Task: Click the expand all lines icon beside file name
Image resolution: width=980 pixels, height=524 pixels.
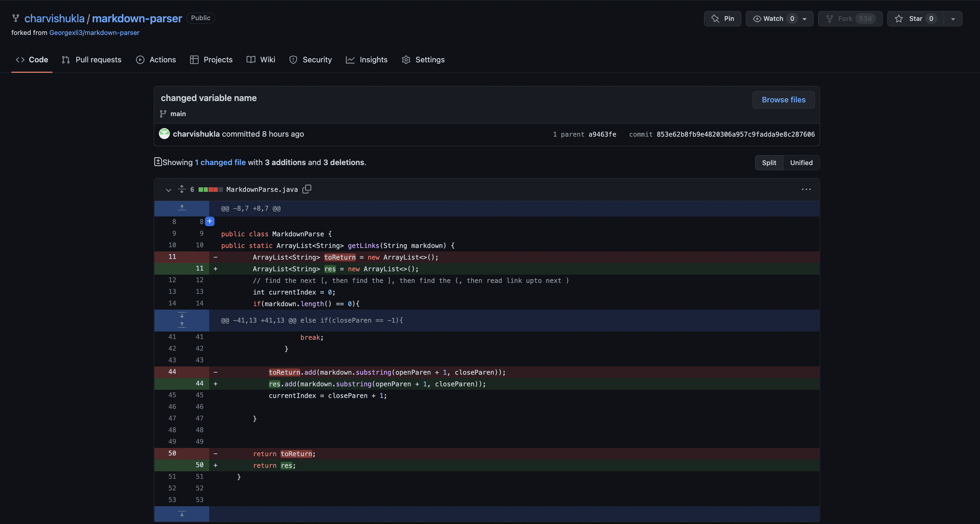Action: 181,189
